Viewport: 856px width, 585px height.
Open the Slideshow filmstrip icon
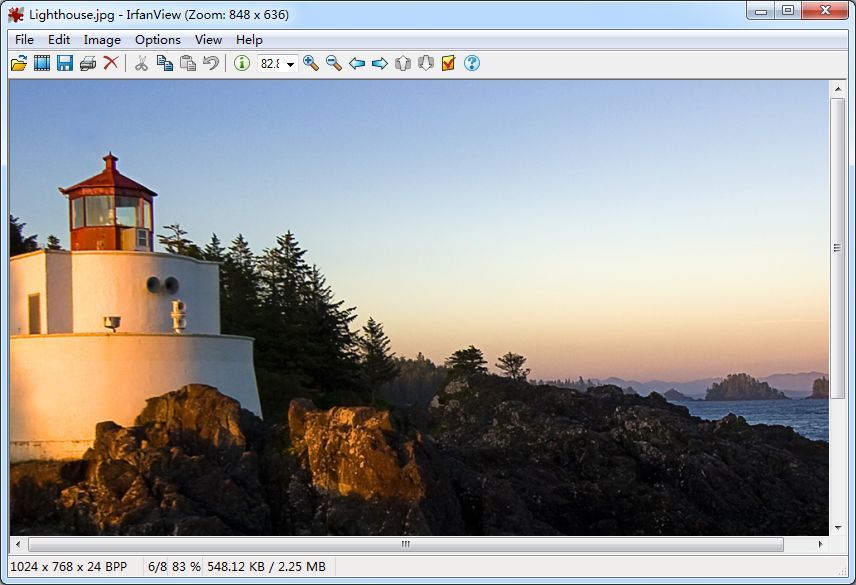pos(42,63)
